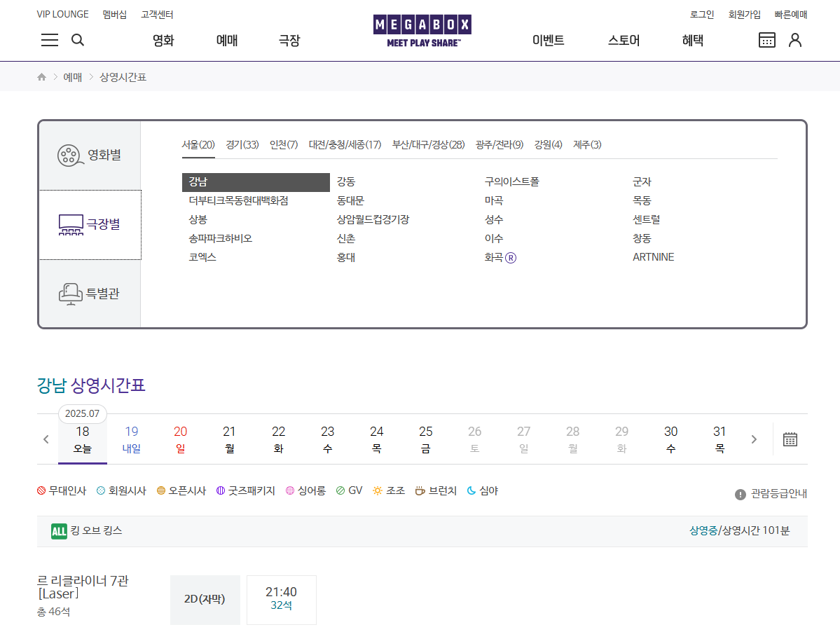Viewport: 840px width, 639px height.
Task: Click the GV legend icon
Action: click(340, 490)
